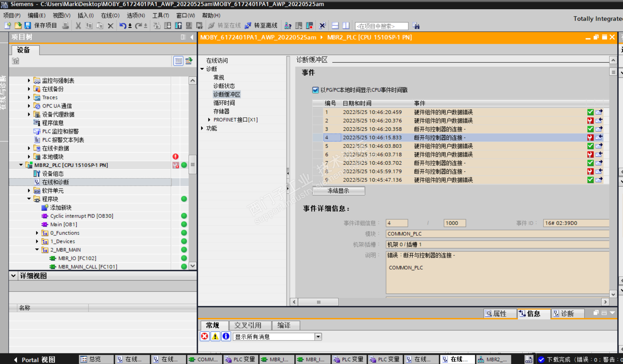This screenshot has width=623, height=364.
Task: Click the 事件 ID field 16# 02:39D0
Action: click(x=576, y=223)
